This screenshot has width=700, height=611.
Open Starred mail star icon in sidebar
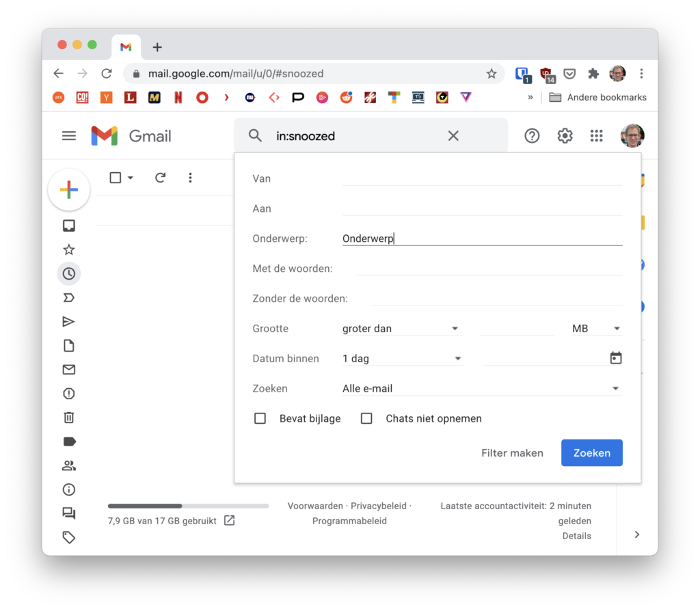point(69,249)
